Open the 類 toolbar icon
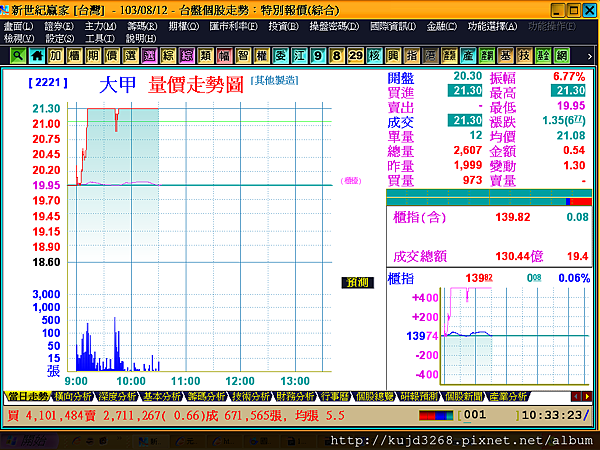Viewport: 600px width, 450px height. pos(205,56)
